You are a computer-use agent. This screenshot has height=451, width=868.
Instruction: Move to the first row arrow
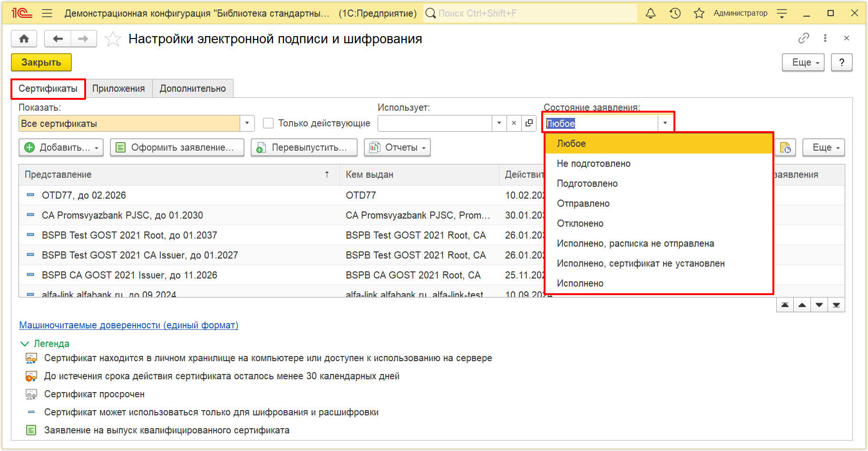click(785, 305)
